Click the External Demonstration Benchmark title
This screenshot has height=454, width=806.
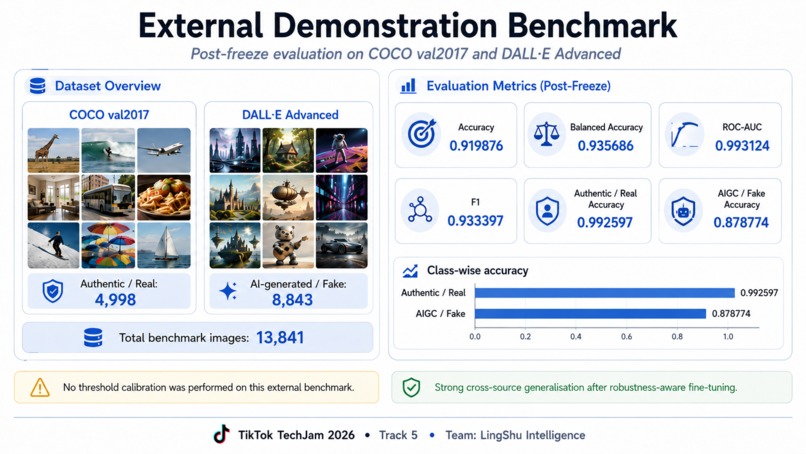click(408, 26)
